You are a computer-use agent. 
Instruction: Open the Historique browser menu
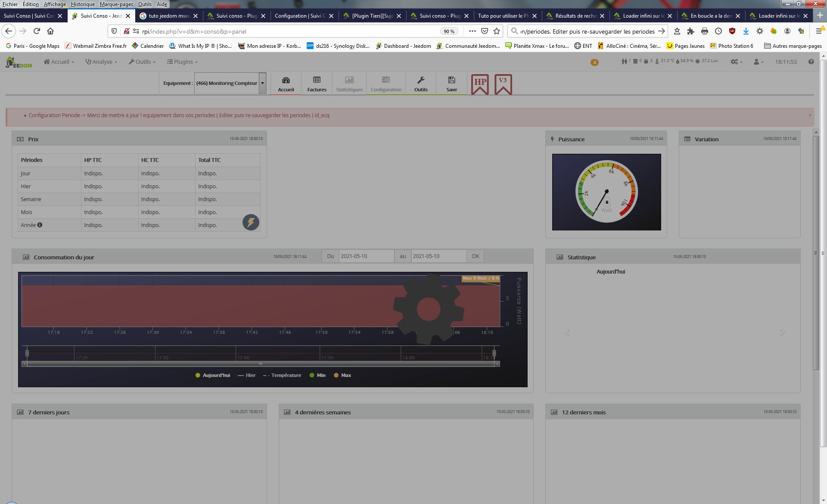pyautogui.click(x=83, y=4)
